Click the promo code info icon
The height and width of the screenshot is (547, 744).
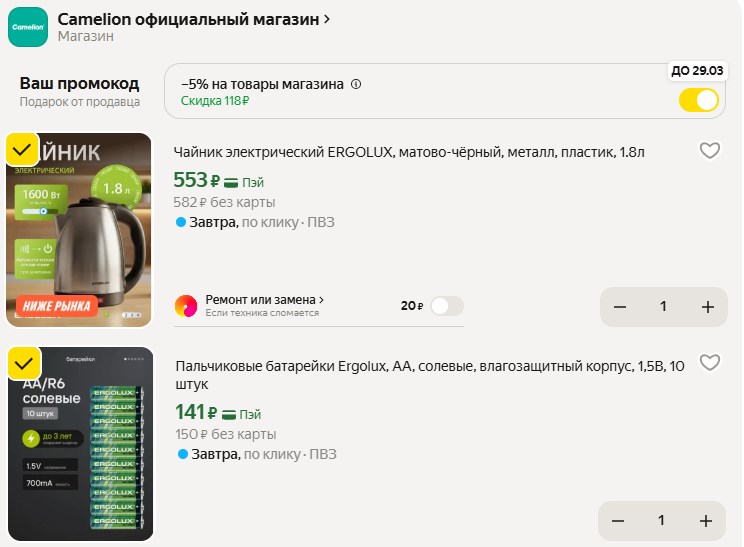(356, 84)
